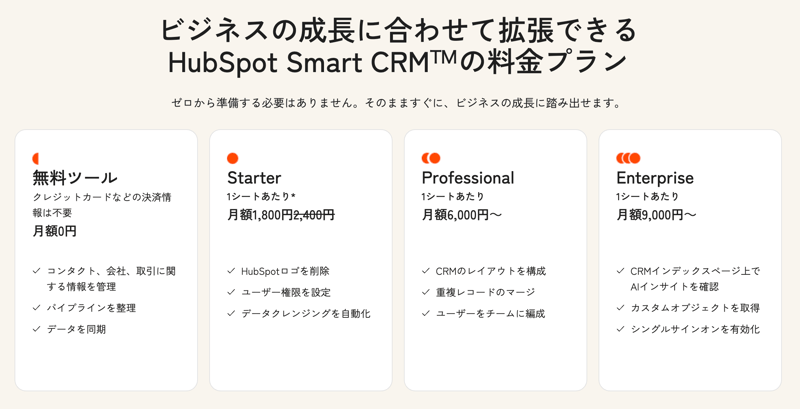Select the 無料ツール plan heading
The image size is (800, 409).
tap(75, 178)
